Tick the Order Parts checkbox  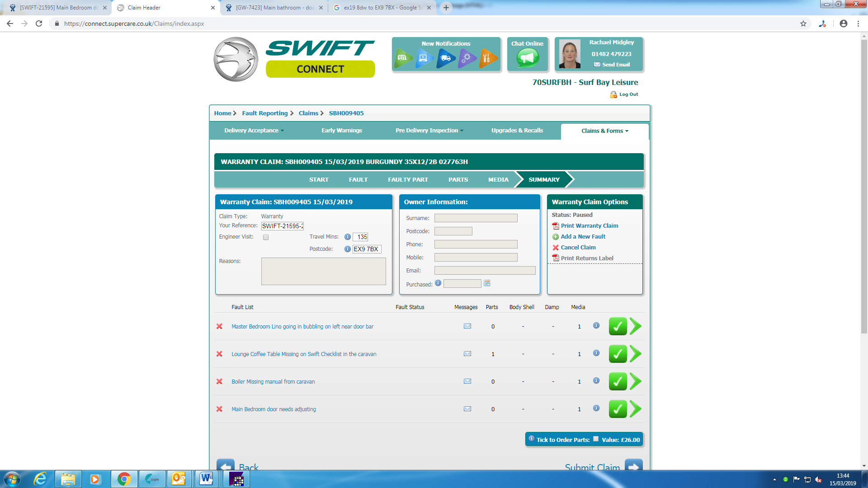click(x=596, y=439)
